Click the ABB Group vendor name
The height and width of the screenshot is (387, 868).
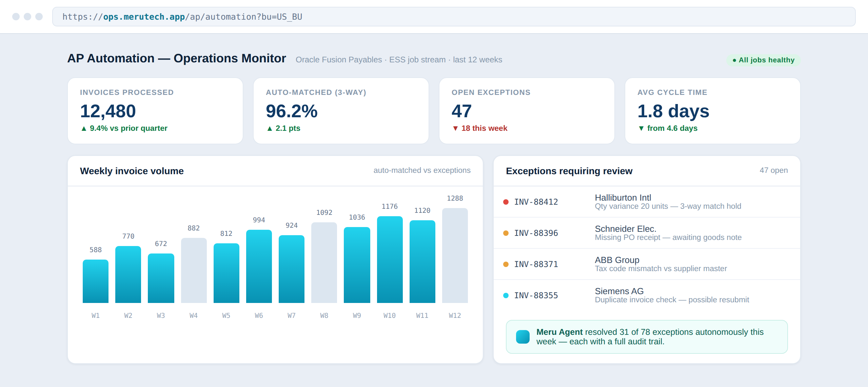[617, 260]
